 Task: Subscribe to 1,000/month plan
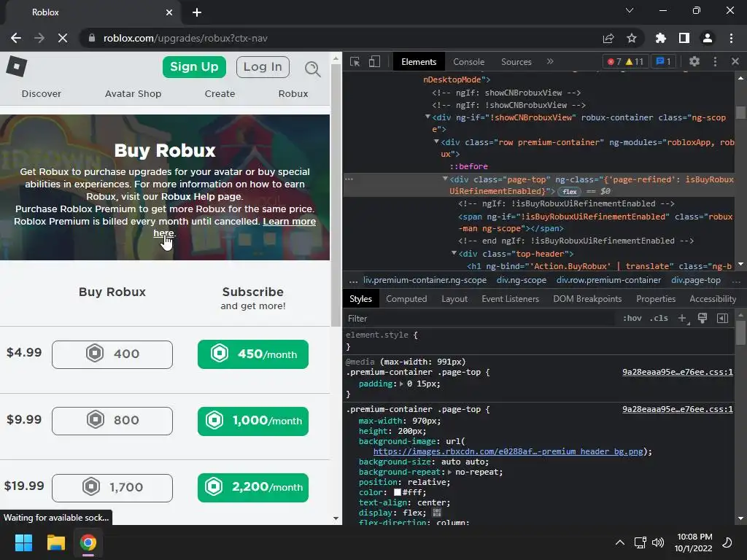coord(253,421)
